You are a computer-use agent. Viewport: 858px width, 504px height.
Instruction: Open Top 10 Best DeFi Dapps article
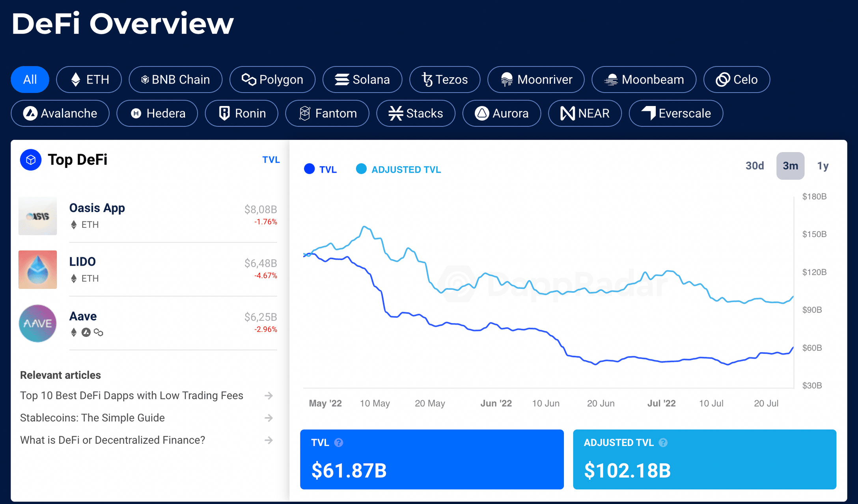pos(132,395)
